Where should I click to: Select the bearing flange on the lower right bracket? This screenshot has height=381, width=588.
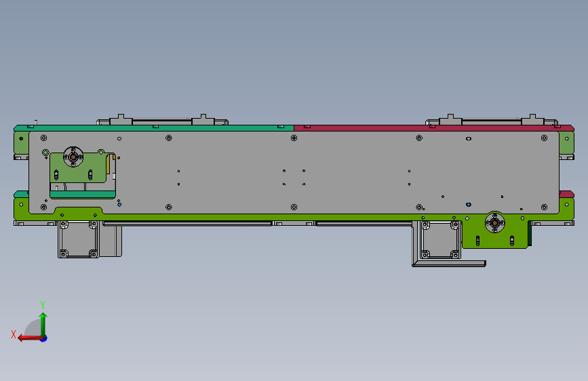pyautogui.click(x=495, y=223)
